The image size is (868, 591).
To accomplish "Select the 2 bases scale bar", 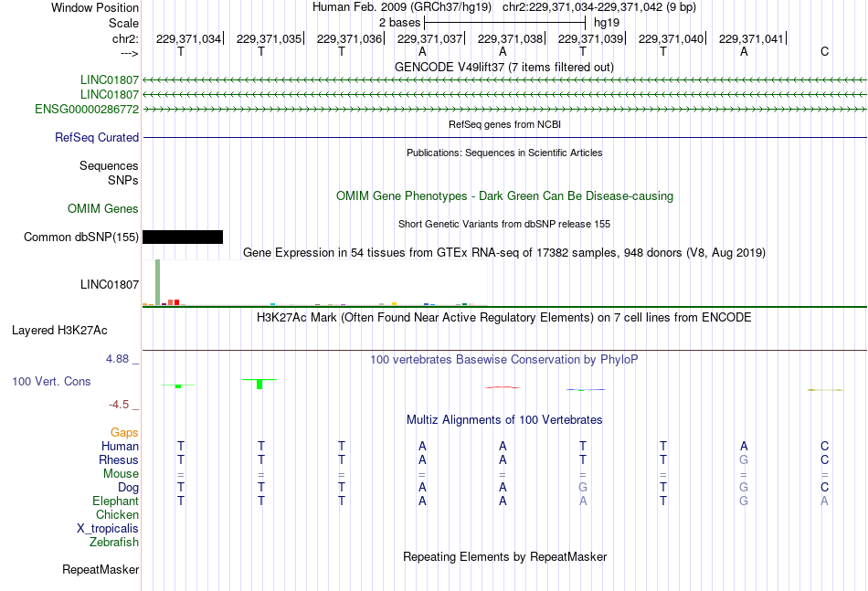I will [x=504, y=23].
